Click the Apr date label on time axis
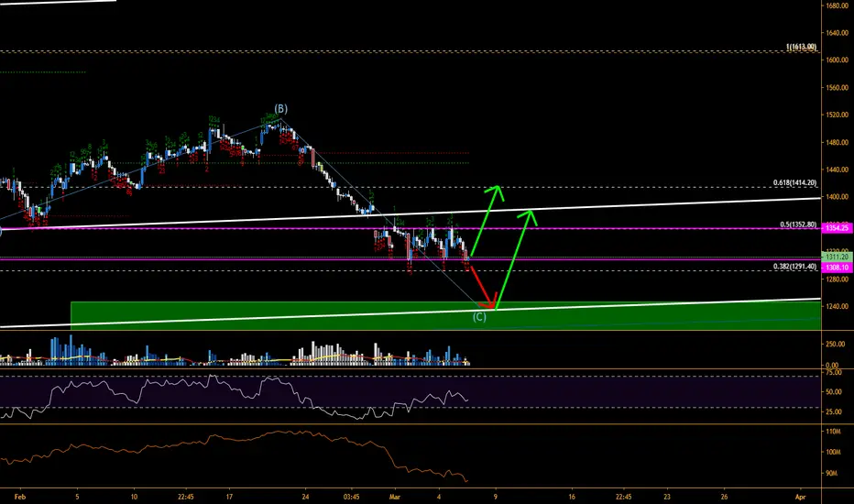 pos(800,497)
